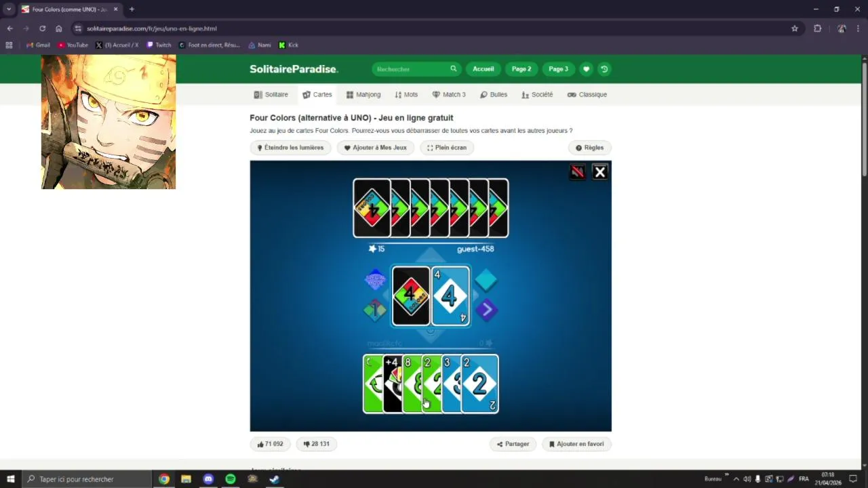
Task: Show hidden system tray icons
Action: (x=736, y=479)
